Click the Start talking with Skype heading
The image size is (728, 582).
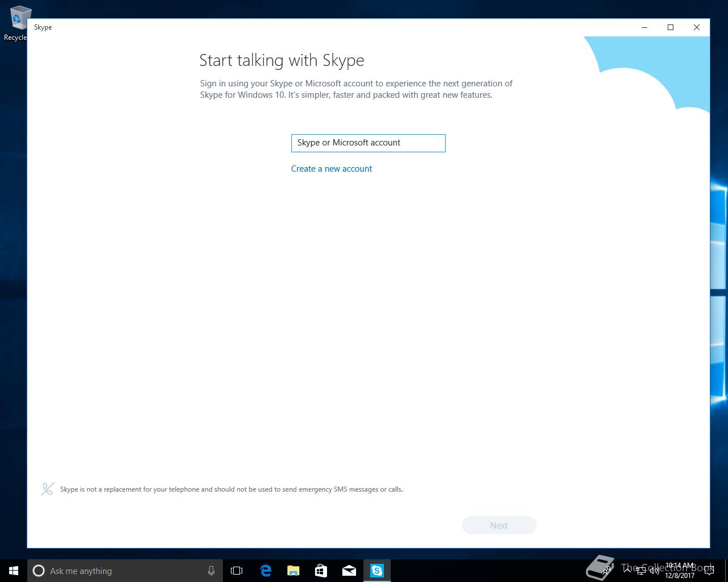coord(282,60)
